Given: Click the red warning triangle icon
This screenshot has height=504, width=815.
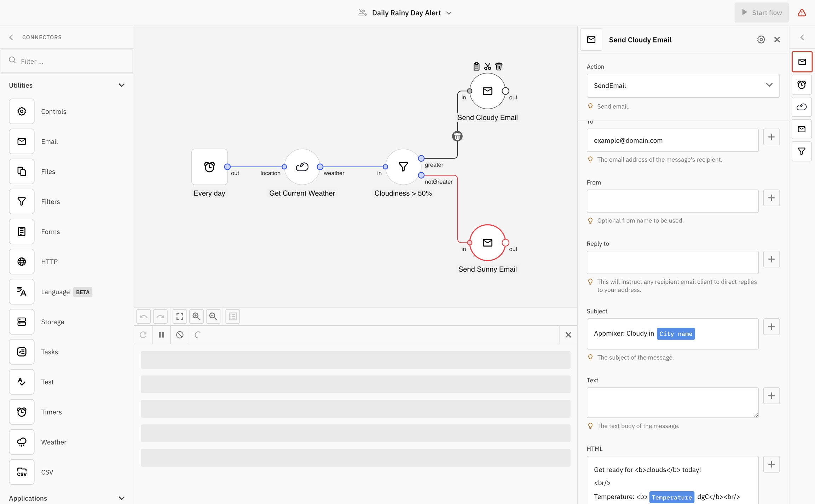Looking at the screenshot, I should 802,13.
